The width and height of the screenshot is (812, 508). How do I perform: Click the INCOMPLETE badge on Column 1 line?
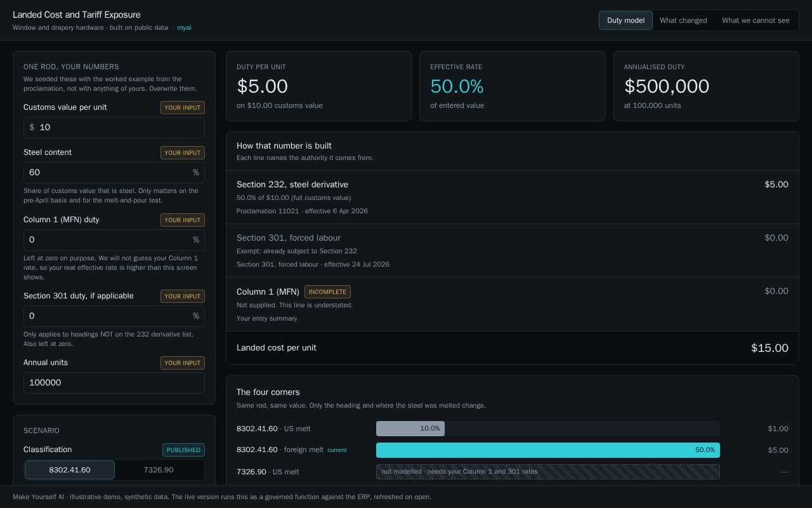[x=327, y=291]
